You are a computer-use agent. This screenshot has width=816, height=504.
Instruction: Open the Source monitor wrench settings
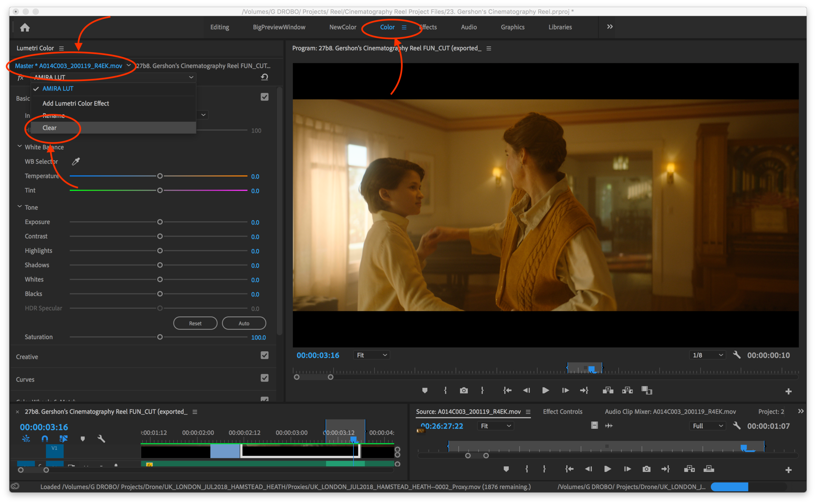(x=736, y=426)
